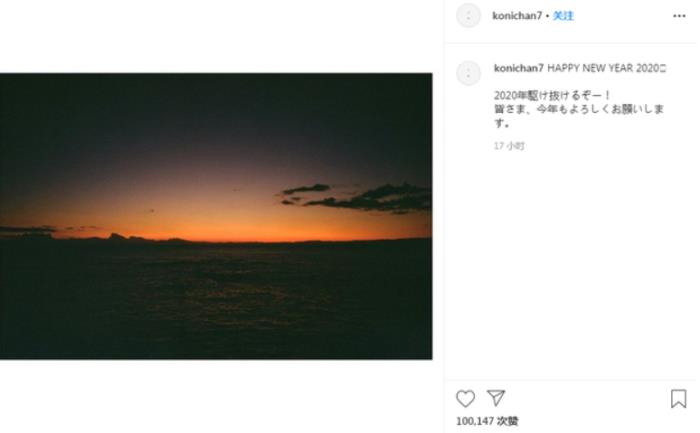Screen dimensions: 700x433
Task: Follow konichan7 using the blue 关注 link
Action: [563, 16]
